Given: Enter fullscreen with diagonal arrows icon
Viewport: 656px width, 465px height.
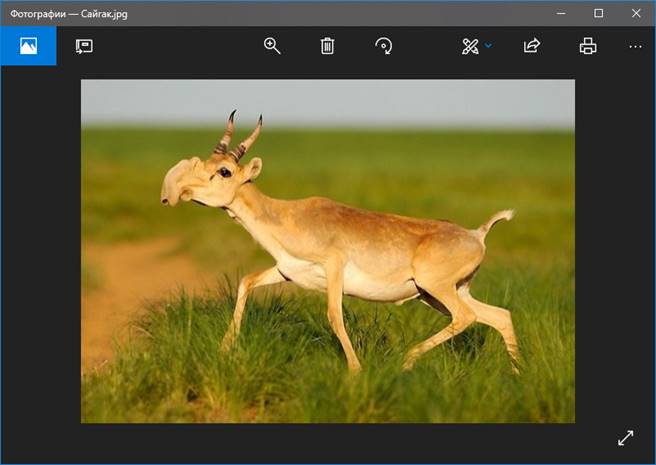Looking at the screenshot, I should click(625, 438).
